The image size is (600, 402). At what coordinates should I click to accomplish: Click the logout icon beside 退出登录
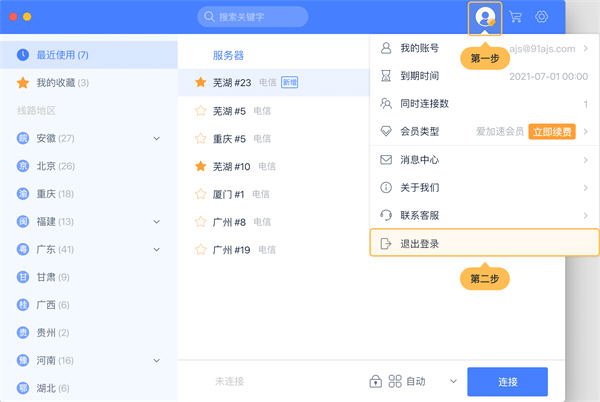[x=386, y=243]
